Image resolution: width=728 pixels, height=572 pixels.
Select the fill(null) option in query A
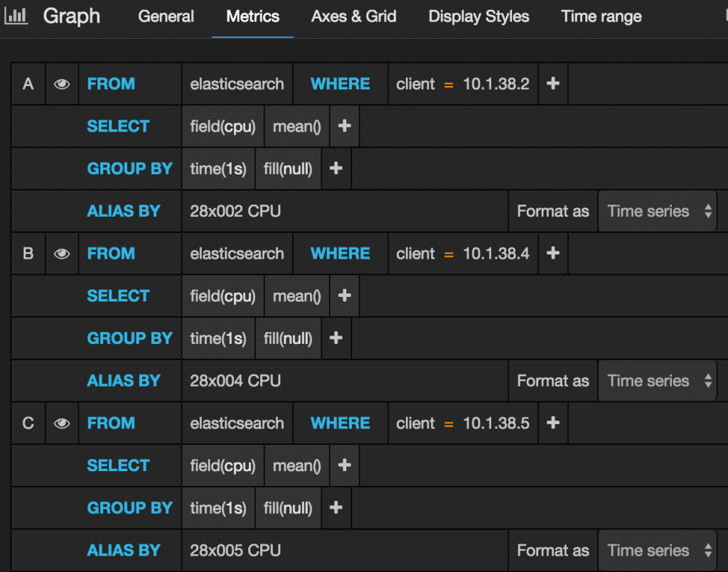tap(288, 168)
